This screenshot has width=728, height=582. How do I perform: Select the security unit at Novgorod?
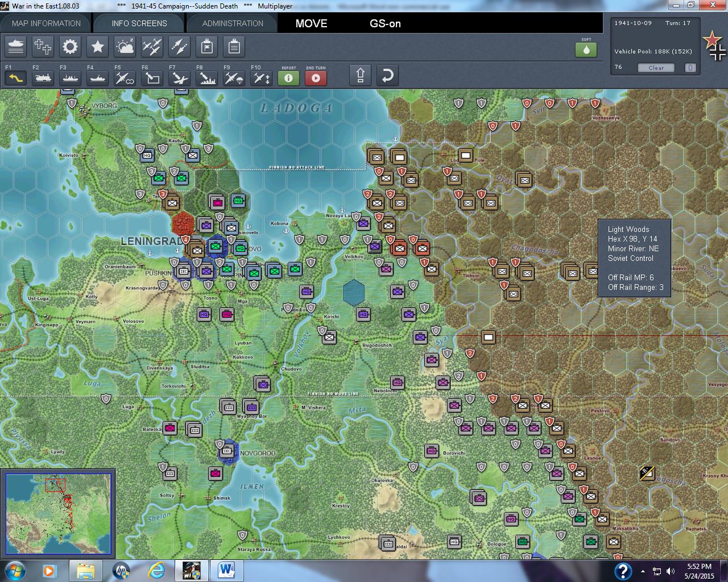pyautogui.click(x=227, y=451)
